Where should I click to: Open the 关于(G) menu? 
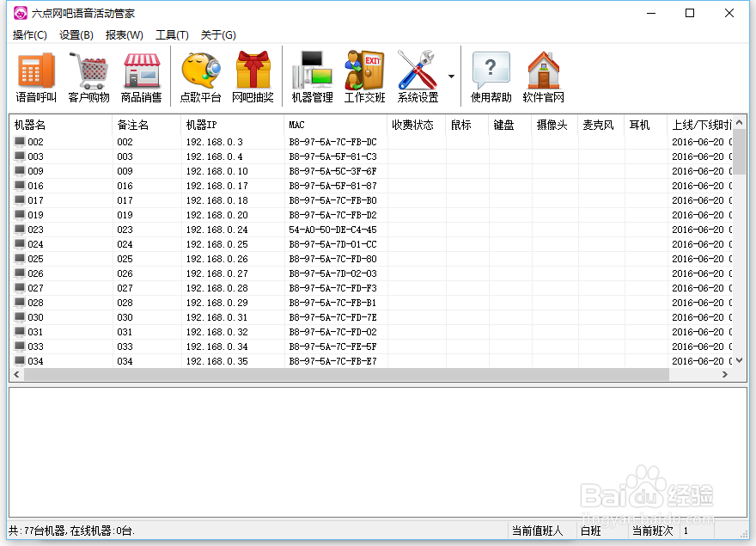tap(218, 34)
